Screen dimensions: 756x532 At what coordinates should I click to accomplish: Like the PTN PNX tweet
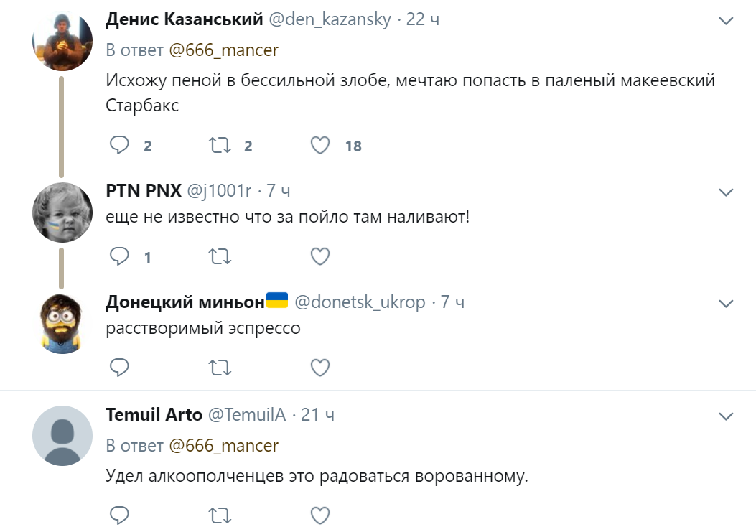point(319,256)
